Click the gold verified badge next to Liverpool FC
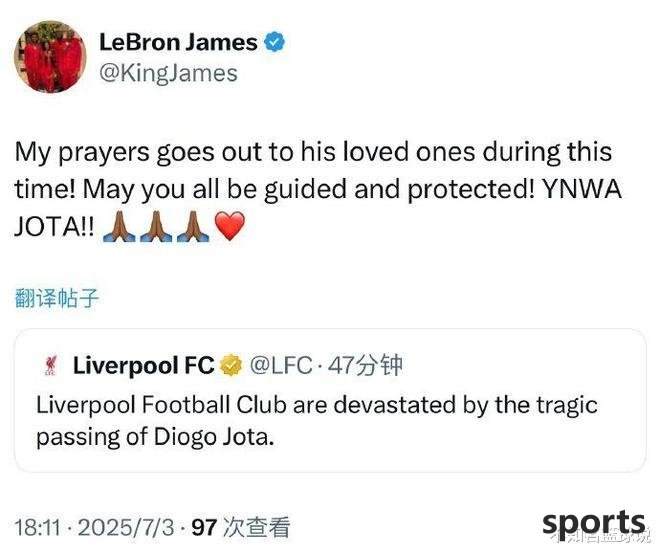Screen dimensions: 660x554 click(231, 365)
